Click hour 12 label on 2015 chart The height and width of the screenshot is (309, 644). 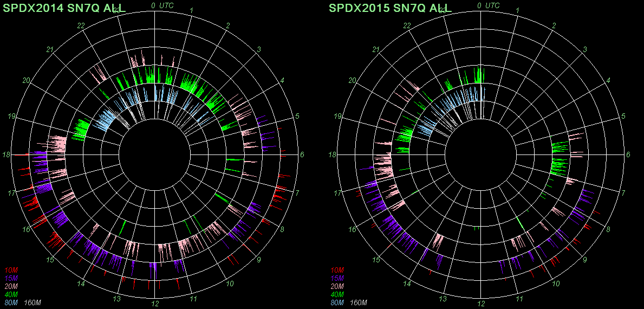pyautogui.click(x=480, y=304)
